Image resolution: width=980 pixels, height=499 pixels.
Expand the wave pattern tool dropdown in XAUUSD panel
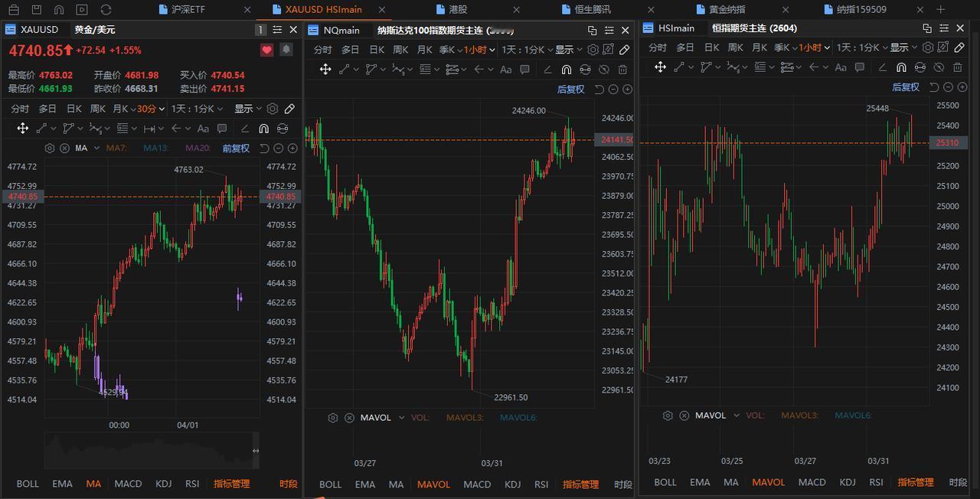(106, 129)
